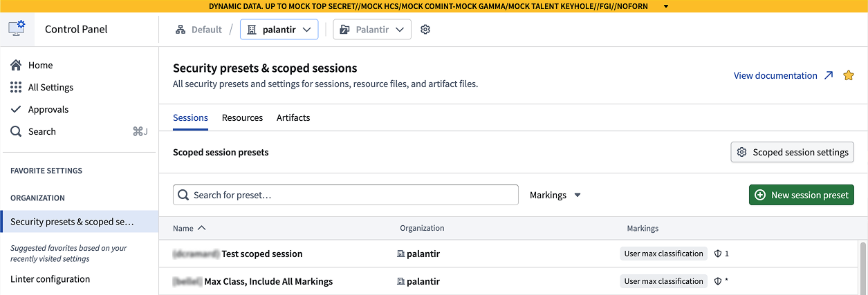Open Linter configuration setting
Image resolution: width=868 pixels, height=295 pixels.
tap(50, 279)
